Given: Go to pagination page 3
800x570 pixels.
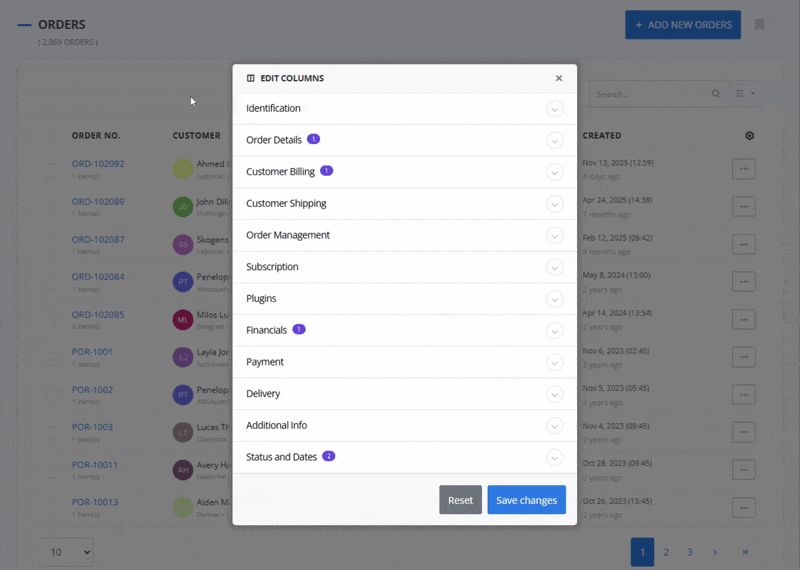Looking at the screenshot, I should [689, 552].
